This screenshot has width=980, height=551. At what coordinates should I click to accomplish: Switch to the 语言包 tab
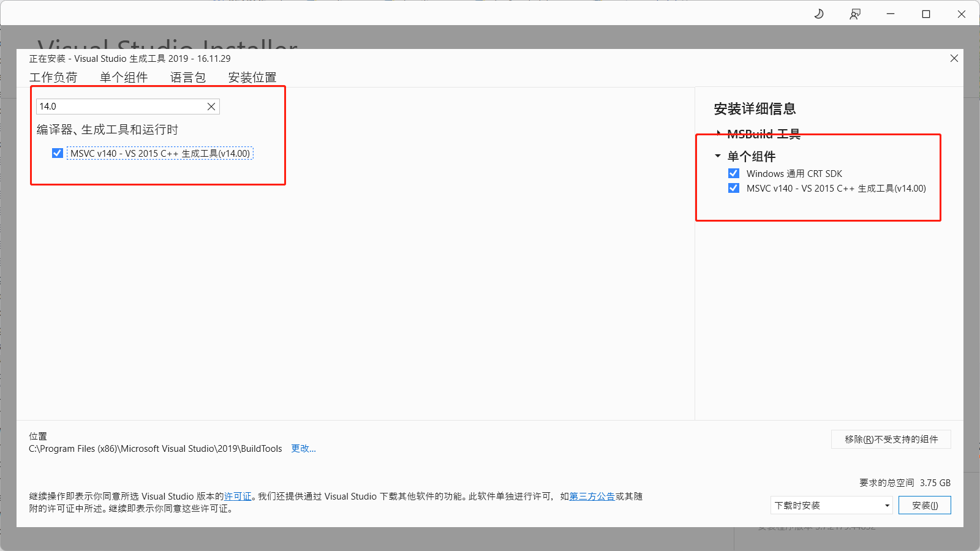click(187, 77)
